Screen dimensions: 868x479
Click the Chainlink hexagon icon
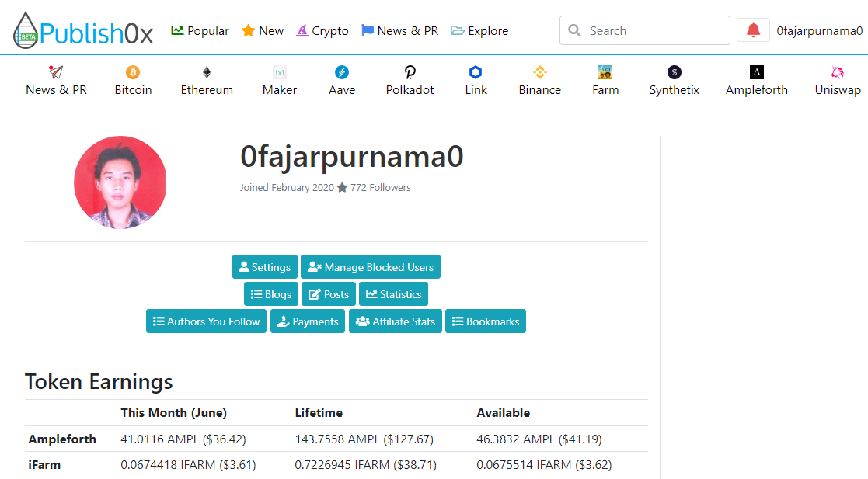(x=476, y=72)
